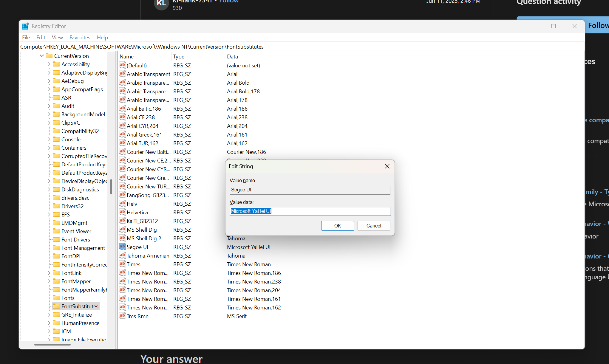
Task: Click the Font Drivers folder icon
Action: (x=56, y=239)
